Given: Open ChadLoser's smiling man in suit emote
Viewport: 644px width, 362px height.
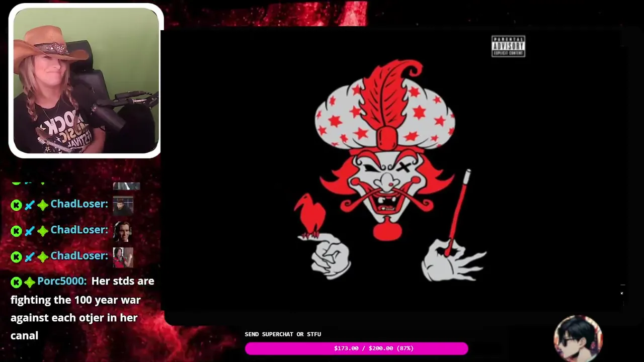Looking at the screenshot, I should (x=123, y=231).
